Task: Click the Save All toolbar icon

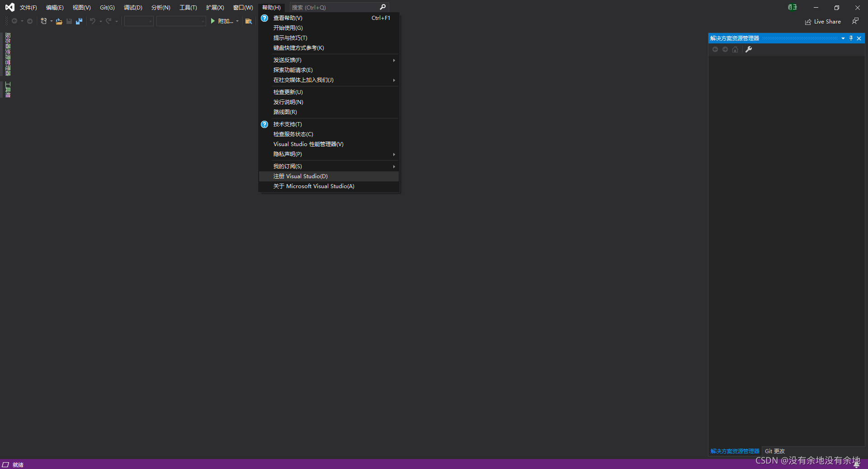Action: [x=79, y=21]
